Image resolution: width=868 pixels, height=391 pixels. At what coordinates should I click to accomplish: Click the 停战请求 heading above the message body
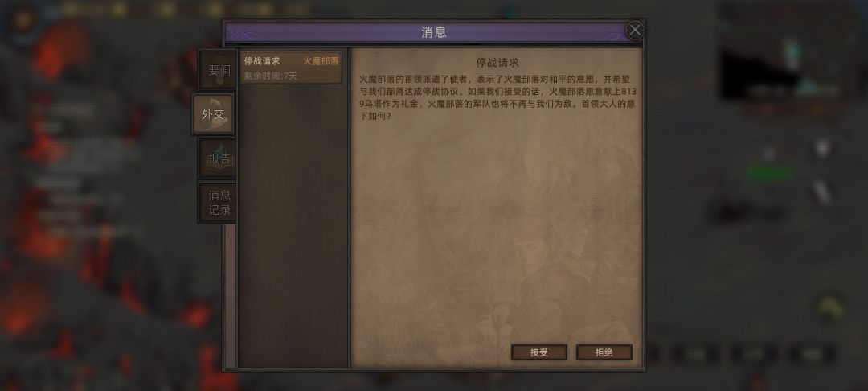497,62
